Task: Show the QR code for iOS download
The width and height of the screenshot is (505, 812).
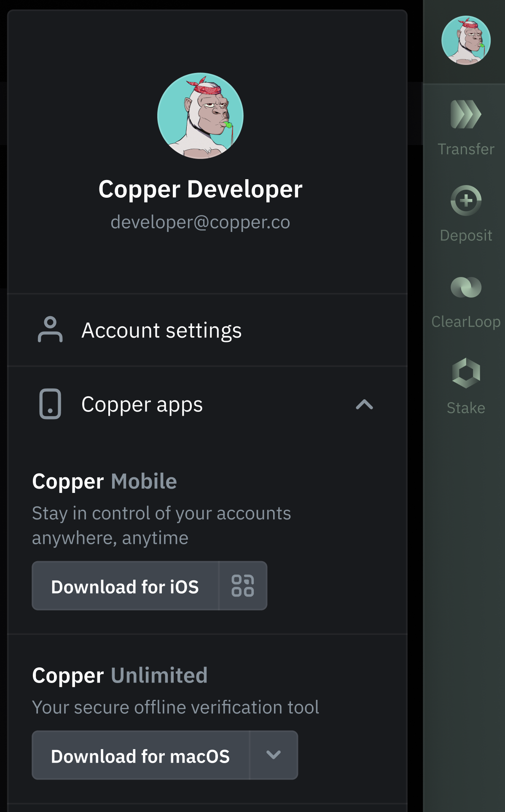Action: tap(243, 586)
